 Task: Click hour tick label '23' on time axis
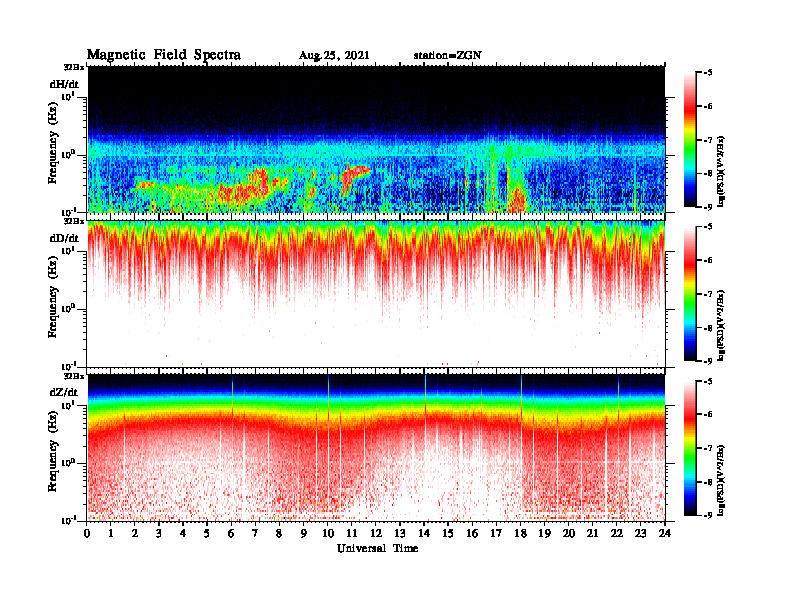tap(641, 534)
